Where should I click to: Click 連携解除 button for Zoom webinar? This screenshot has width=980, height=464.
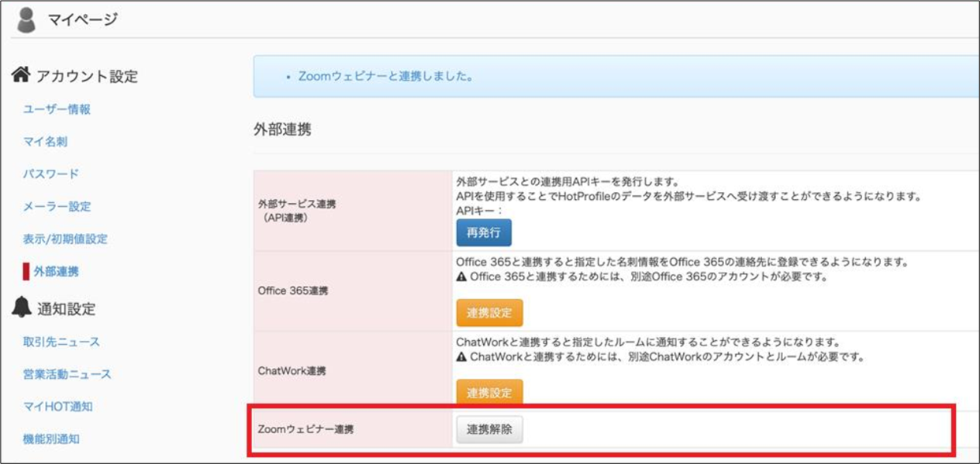(x=489, y=430)
